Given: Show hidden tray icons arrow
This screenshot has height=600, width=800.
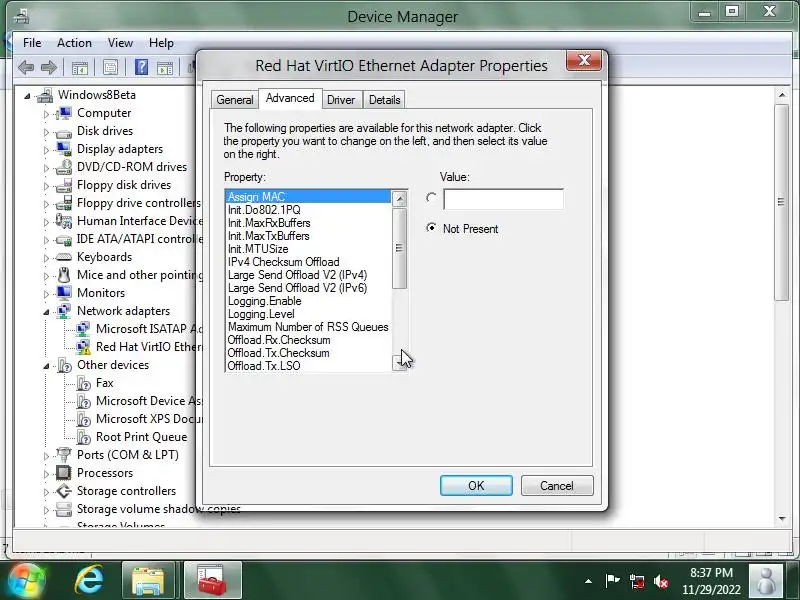Looking at the screenshot, I should pos(588,581).
